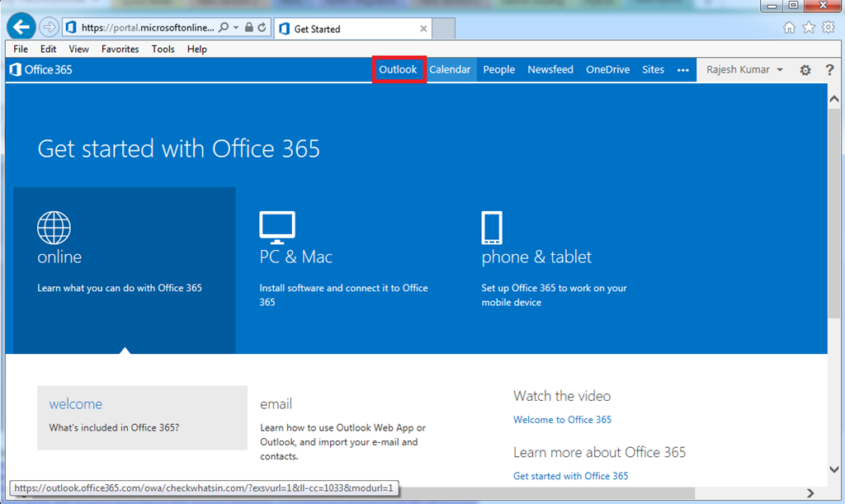Click the vertical scrollbar up arrow

click(x=834, y=99)
